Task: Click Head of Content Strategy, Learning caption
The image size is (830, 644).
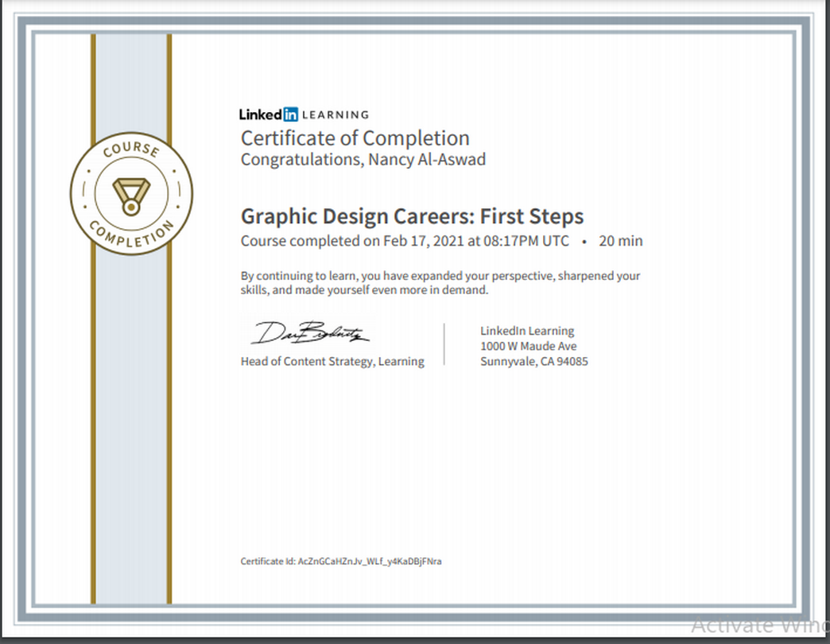Action: pos(332,362)
